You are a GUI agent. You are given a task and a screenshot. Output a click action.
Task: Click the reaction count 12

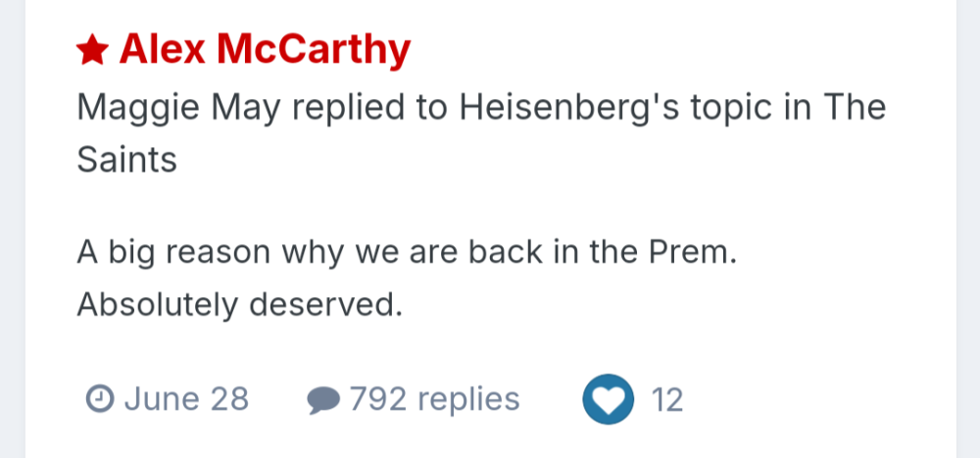point(667,400)
